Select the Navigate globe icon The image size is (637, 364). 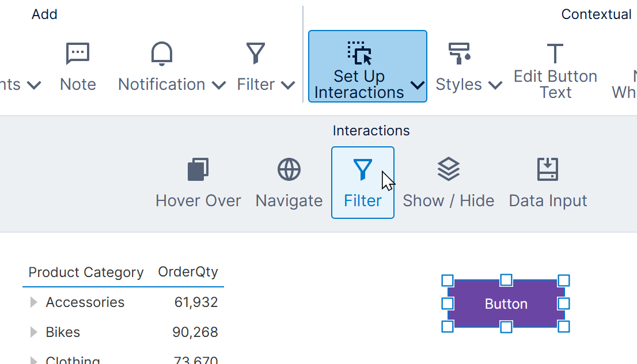tap(289, 169)
